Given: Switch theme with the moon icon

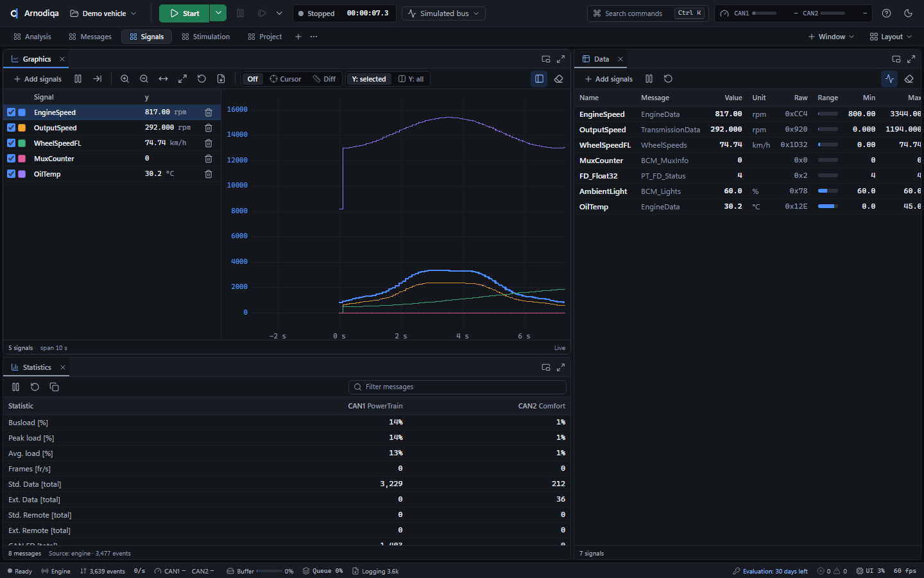Looking at the screenshot, I should pyautogui.click(x=908, y=13).
